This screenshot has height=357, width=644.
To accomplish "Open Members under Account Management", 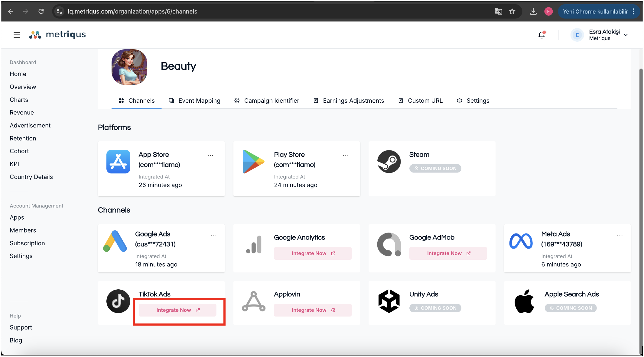I will (23, 230).
